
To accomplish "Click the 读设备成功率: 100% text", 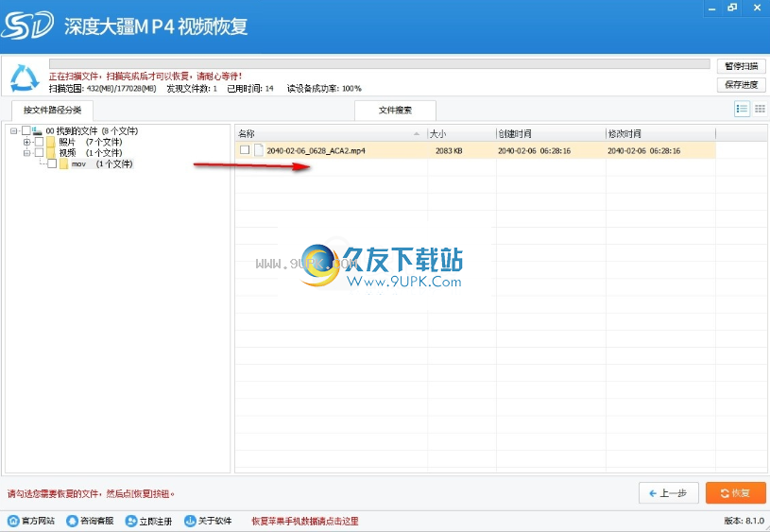I will point(324,89).
